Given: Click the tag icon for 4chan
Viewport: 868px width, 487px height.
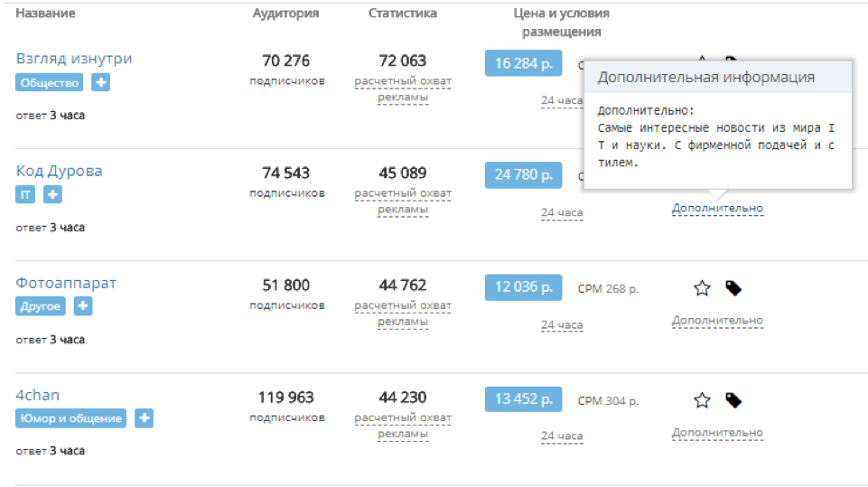Looking at the screenshot, I should [733, 400].
